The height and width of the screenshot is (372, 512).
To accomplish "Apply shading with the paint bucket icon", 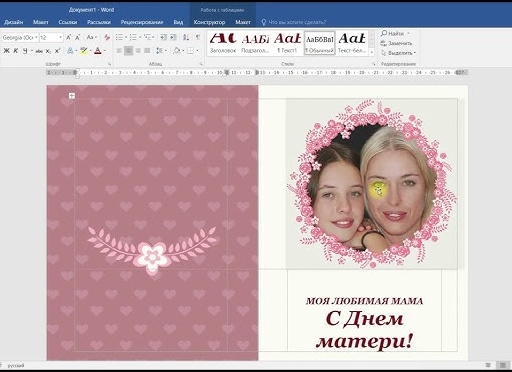I will [177, 51].
